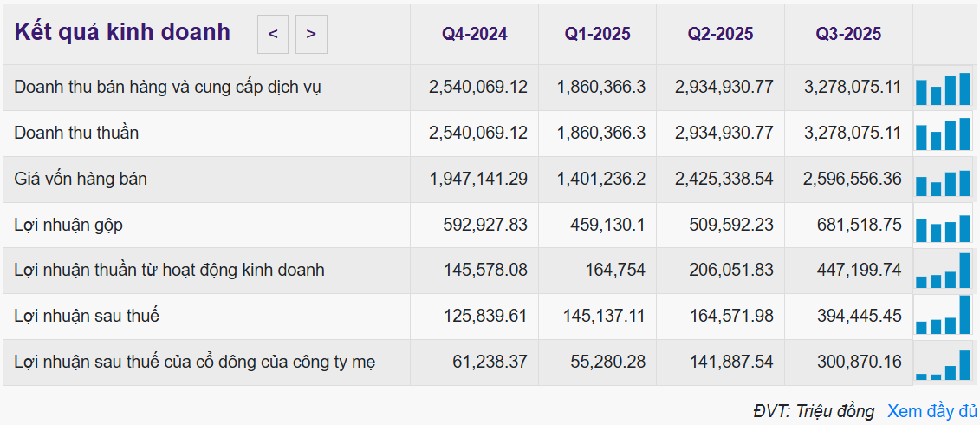Open the Giá vốn hàng bán trend chart

[x=944, y=180]
